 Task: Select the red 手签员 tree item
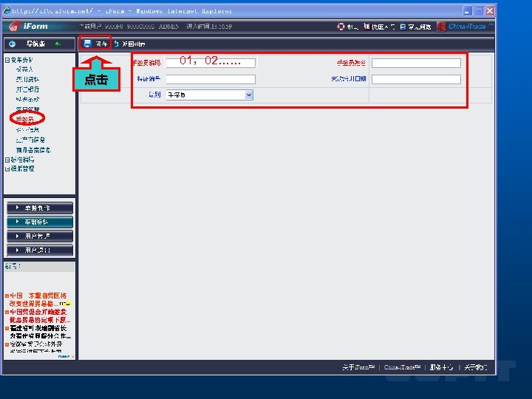25,119
